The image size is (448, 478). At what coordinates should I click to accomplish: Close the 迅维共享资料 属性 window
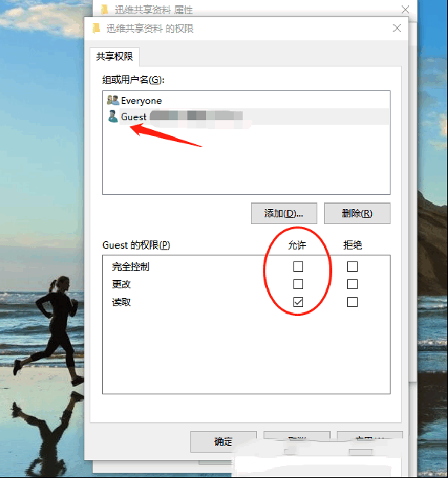[405, 10]
